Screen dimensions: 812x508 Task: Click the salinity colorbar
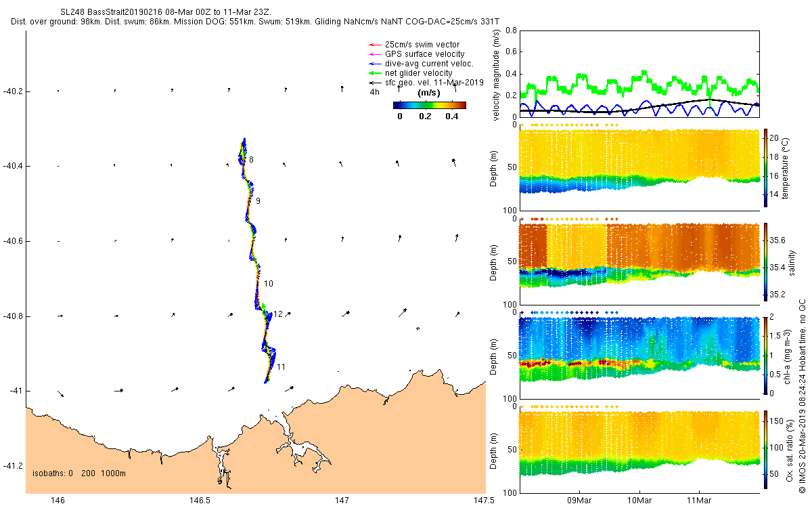coord(765,261)
